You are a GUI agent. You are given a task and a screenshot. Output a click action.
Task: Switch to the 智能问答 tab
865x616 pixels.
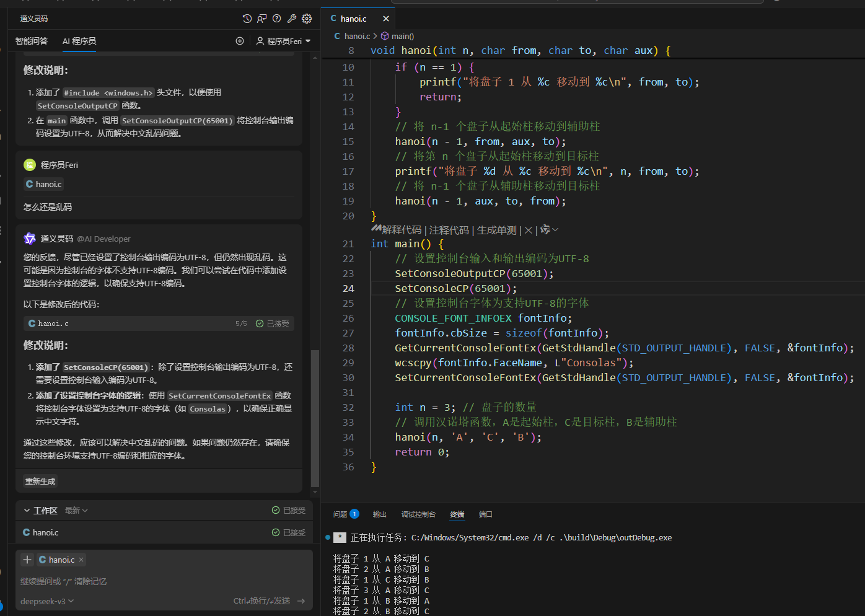[x=32, y=41]
